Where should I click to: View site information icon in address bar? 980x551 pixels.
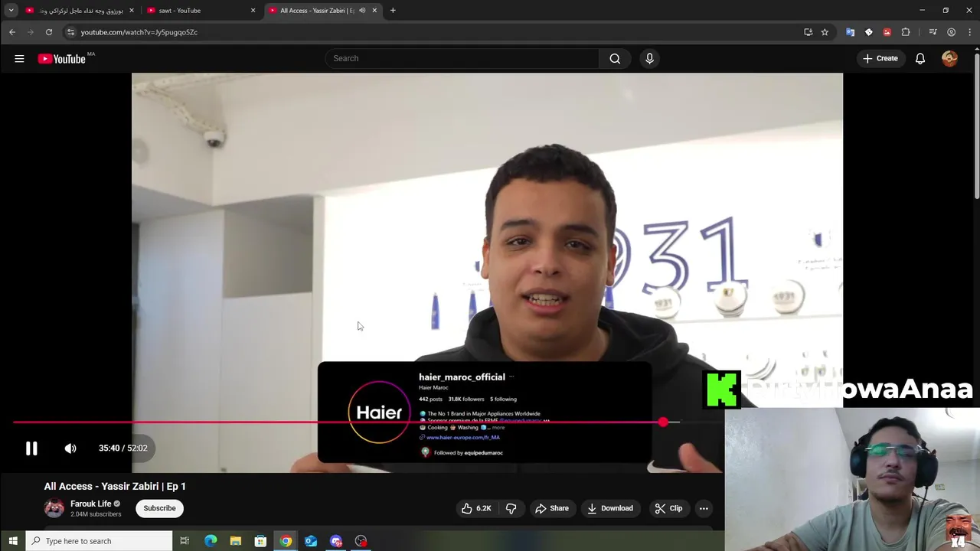pos(70,32)
